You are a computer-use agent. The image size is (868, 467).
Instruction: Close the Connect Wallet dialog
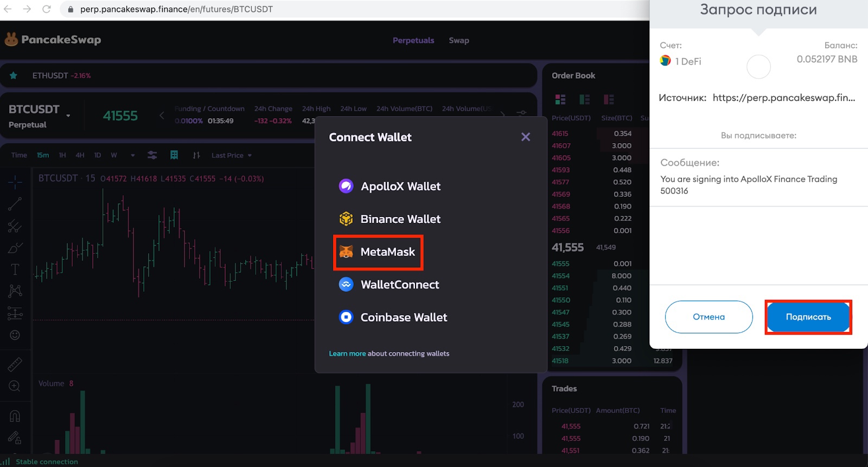click(526, 137)
